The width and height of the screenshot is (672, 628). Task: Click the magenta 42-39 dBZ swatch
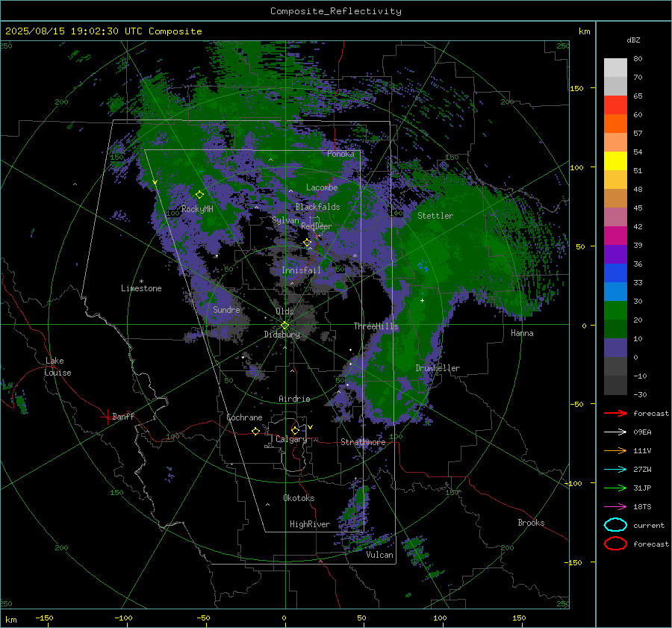pos(615,236)
